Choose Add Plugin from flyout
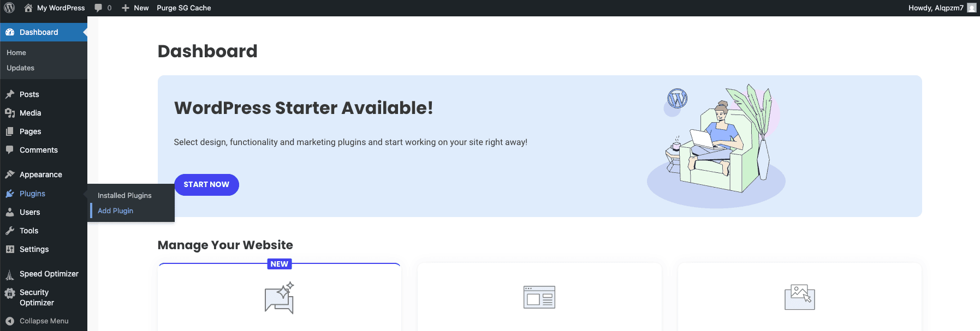 coord(115,210)
